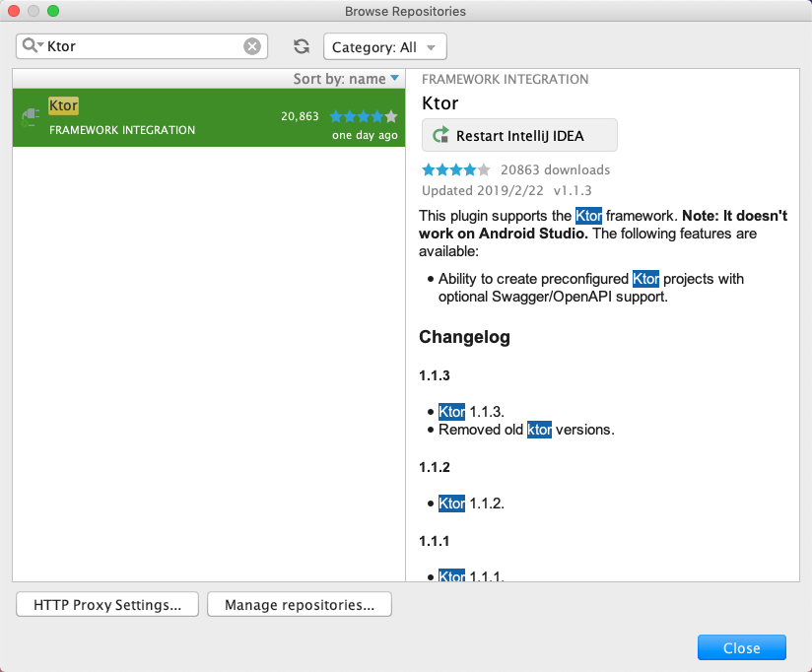Select the Ktor plugin in results list
This screenshot has width=812, height=672.
coord(209,117)
